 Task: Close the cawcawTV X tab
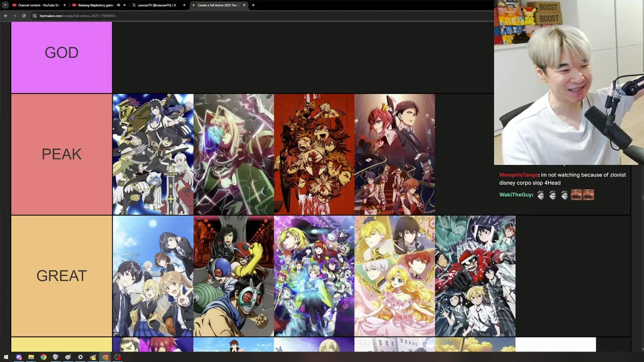click(184, 5)
